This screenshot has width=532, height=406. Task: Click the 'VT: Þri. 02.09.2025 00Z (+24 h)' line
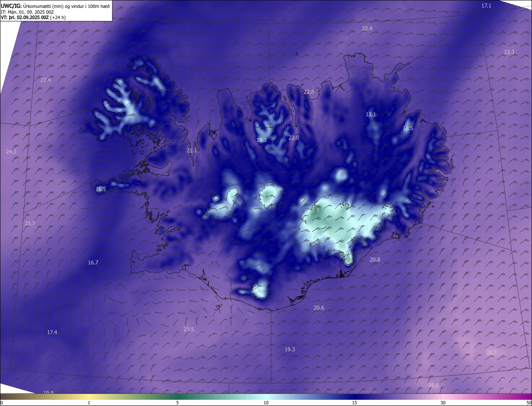pos(33,17)
